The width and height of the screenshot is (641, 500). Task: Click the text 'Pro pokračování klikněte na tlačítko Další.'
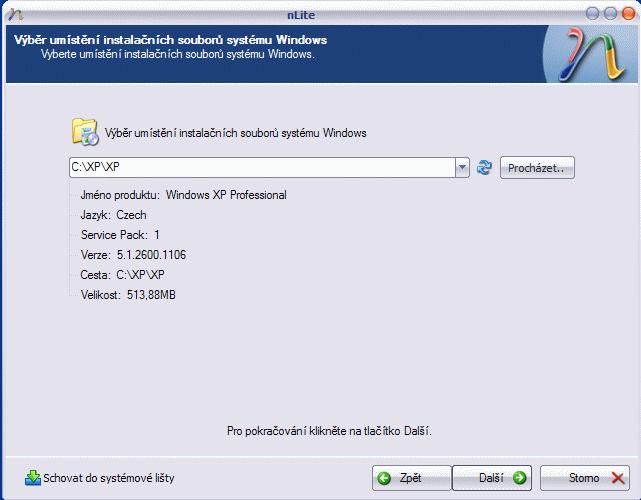point(329,431)
